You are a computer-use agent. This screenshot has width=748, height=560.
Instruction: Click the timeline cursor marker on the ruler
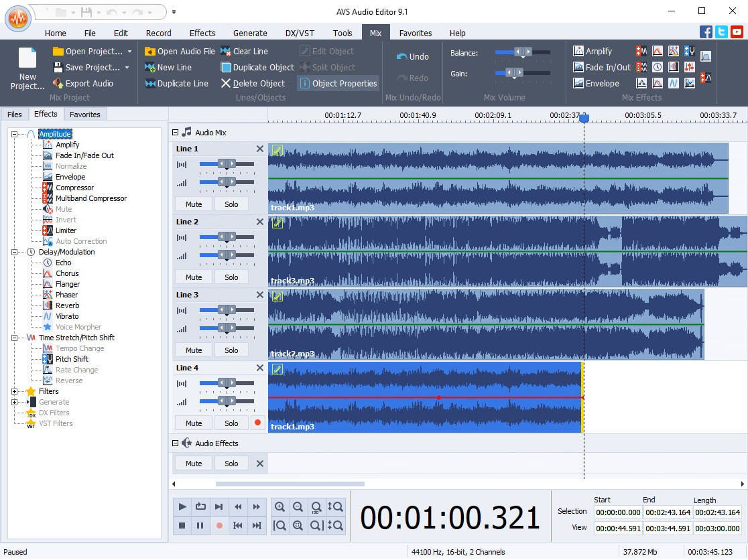pyautogui.click(x=583, y=117)
